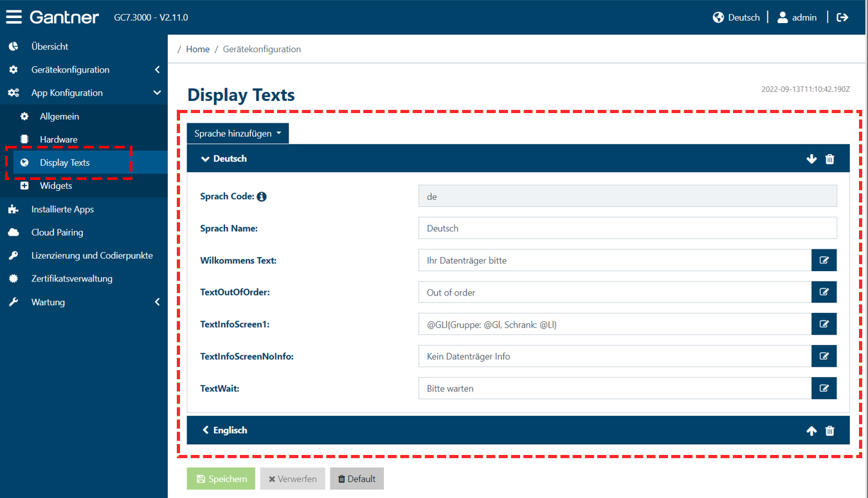Focus the TextInfoScreen1 input field

pos(615,325)
